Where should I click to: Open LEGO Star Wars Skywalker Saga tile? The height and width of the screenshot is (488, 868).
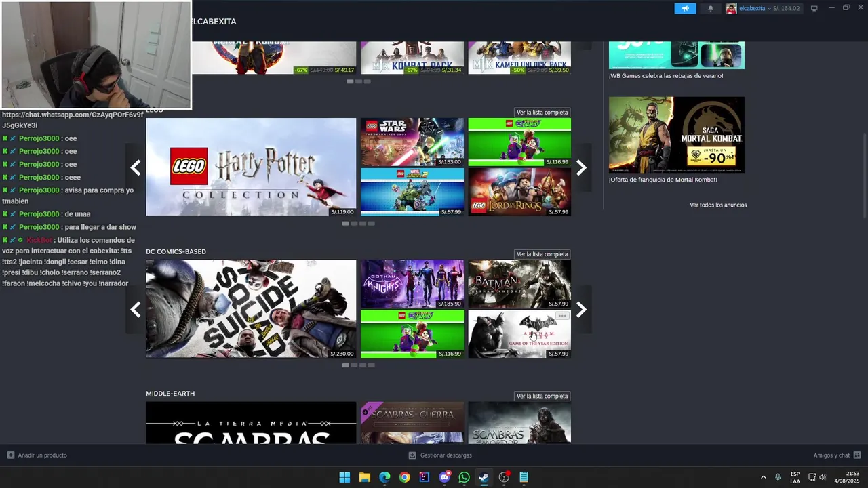[x=412, y=142]
